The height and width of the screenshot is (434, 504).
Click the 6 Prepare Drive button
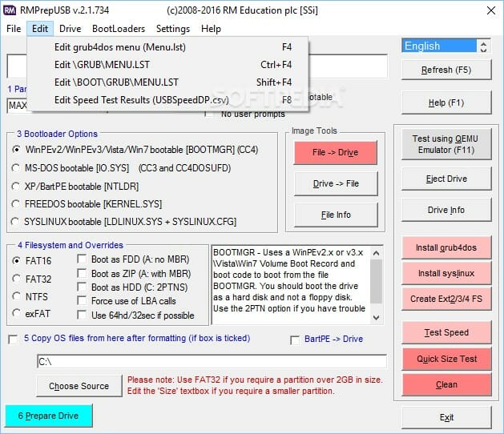(x=49, y=416)
